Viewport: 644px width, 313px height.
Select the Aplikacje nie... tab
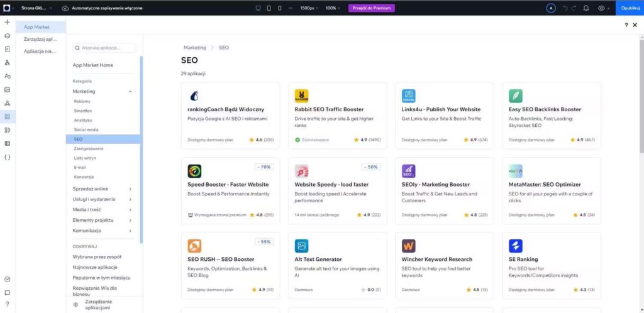pyautogui.click(x=41, y=52)
